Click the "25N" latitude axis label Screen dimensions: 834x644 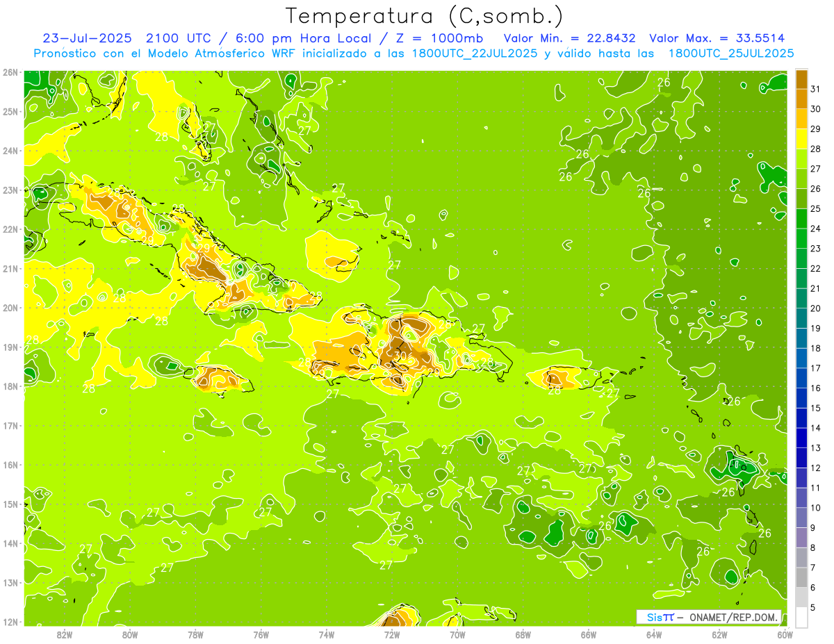click(10, 111)
